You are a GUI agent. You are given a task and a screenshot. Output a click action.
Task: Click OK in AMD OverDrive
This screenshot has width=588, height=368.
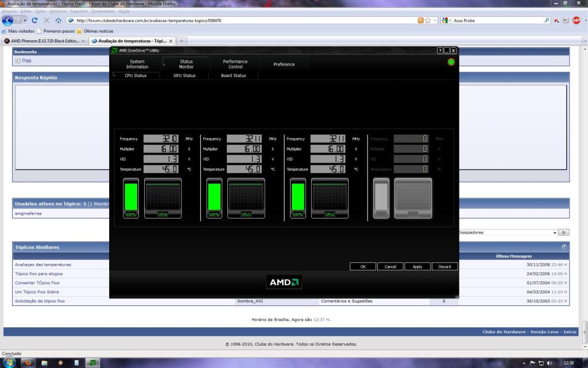(363, 267)
